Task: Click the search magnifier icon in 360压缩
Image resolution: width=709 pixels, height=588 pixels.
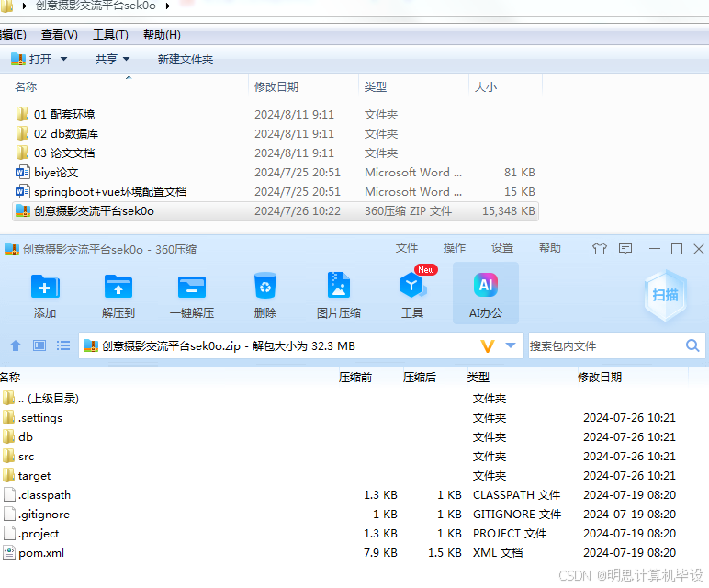Action: click(692, 345)
